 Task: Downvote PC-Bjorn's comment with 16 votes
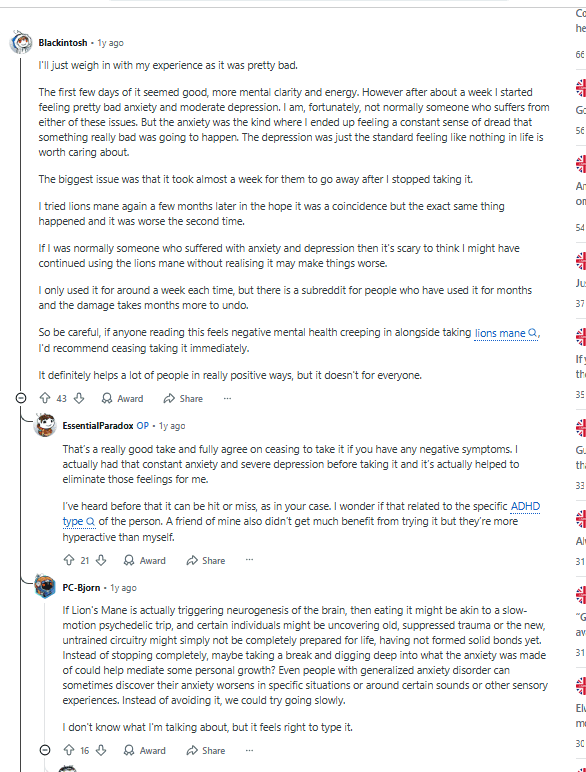pos(101,750)
